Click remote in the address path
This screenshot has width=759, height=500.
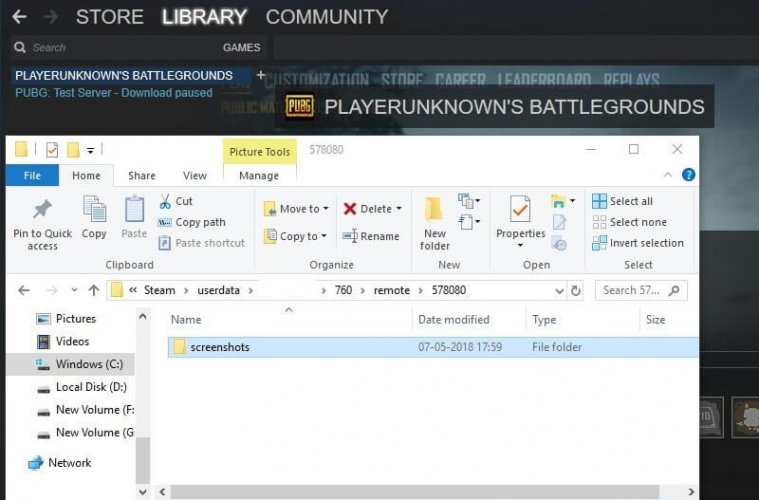pyautogui.click(x=392, y=290)
